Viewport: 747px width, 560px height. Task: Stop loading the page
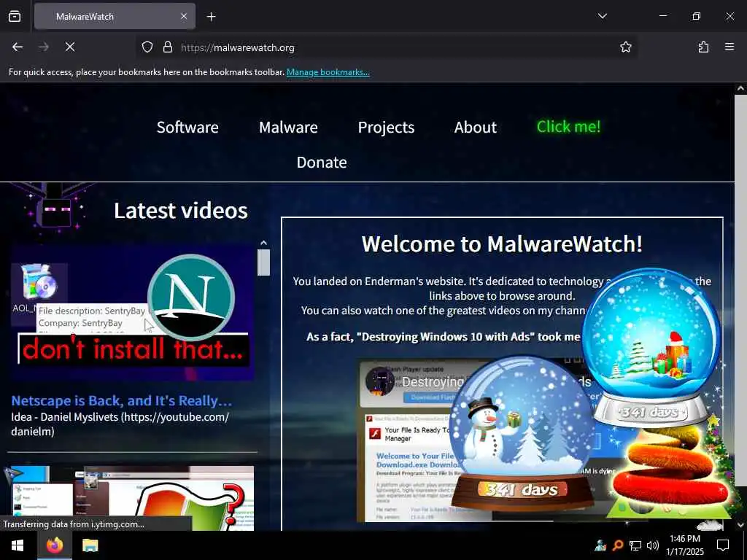click(x=70, y=47)
